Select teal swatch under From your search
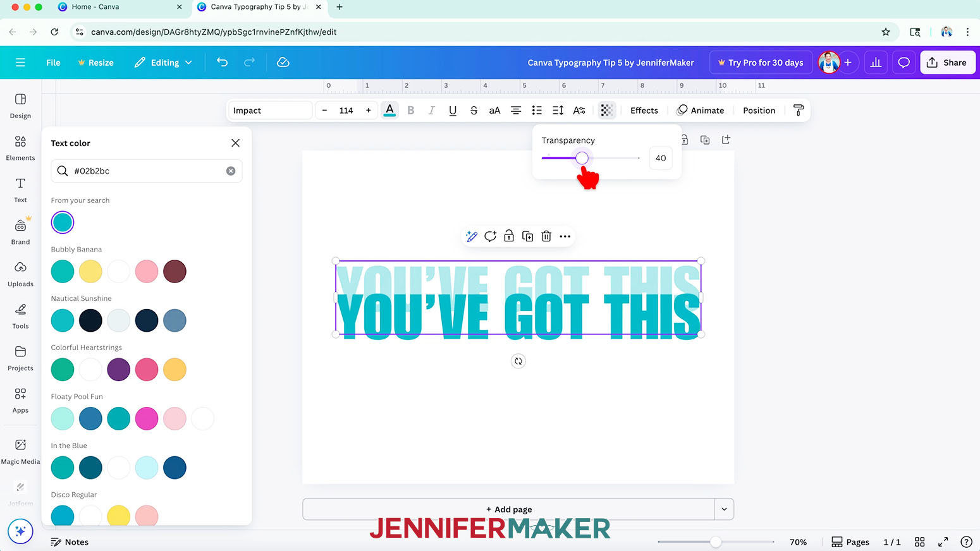The height and width of the screenshot is (551, 980). click(63, 222)
